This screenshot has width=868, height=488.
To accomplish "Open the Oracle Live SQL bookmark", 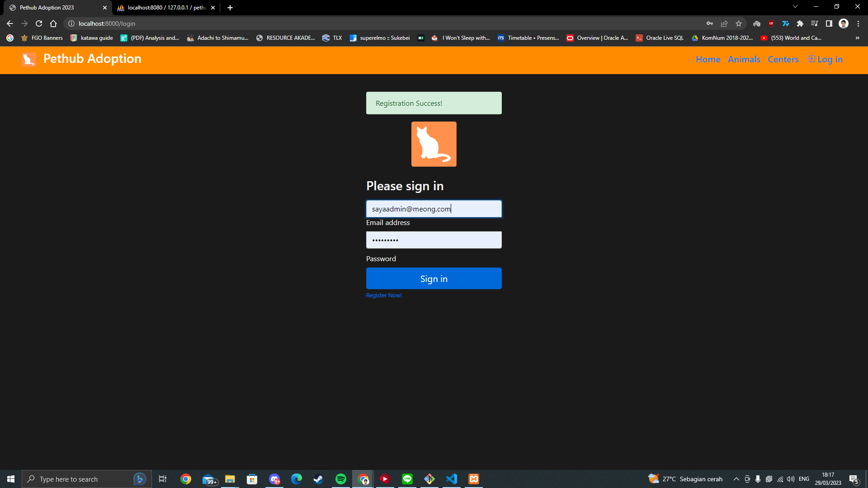I will [660, 38].
